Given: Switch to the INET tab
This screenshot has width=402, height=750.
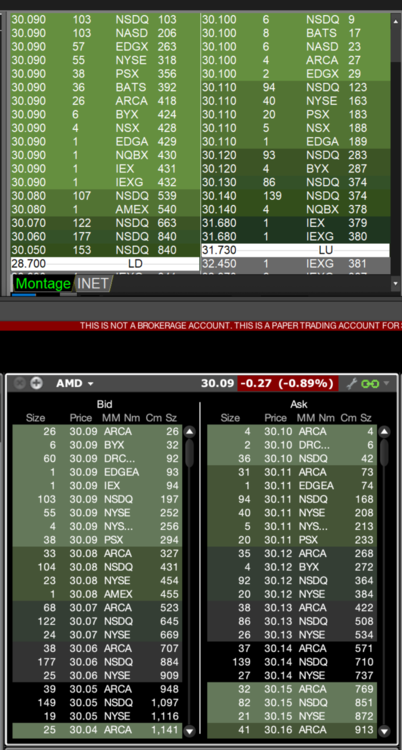Looking at the screenshot, I should 93,284.
